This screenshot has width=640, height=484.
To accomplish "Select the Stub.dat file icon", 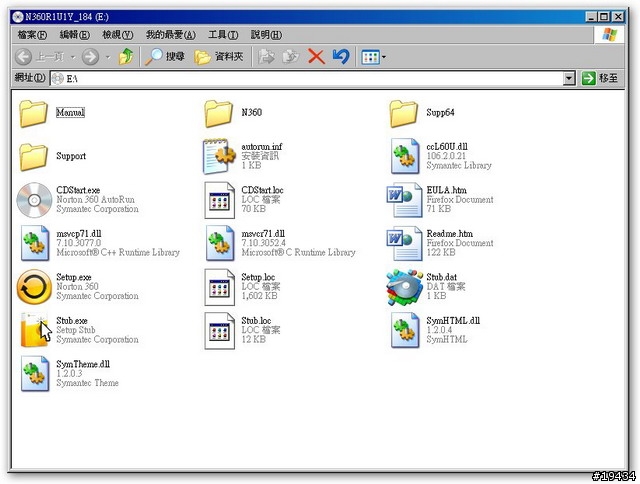I will [x=404, y=287].
